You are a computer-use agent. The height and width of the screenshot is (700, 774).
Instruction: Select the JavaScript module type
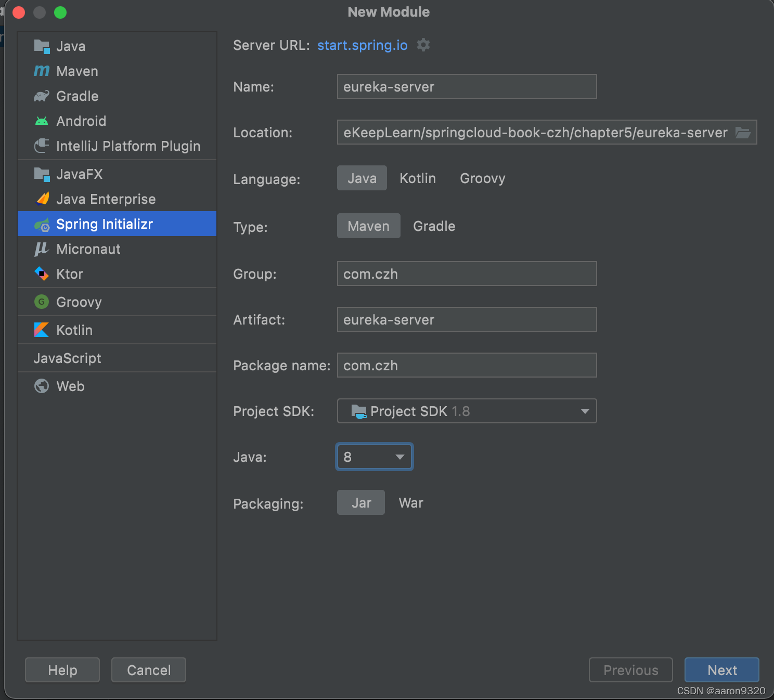117,358
